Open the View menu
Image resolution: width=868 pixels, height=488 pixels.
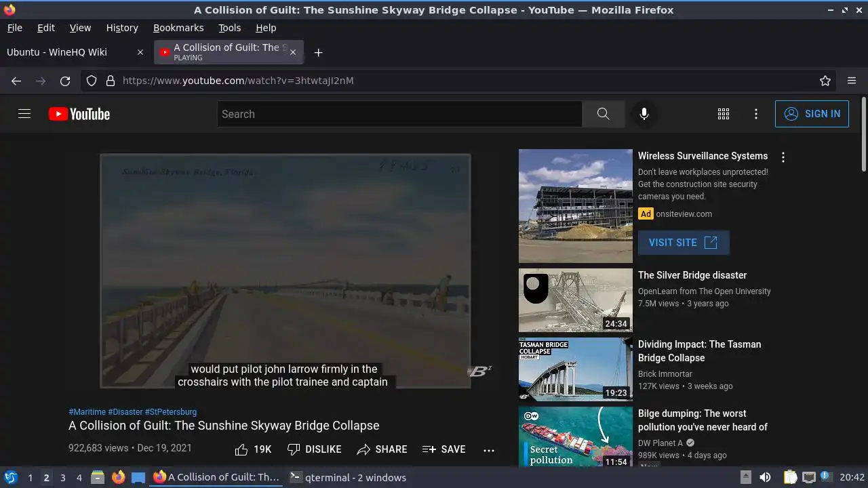(x=80, y=28)
